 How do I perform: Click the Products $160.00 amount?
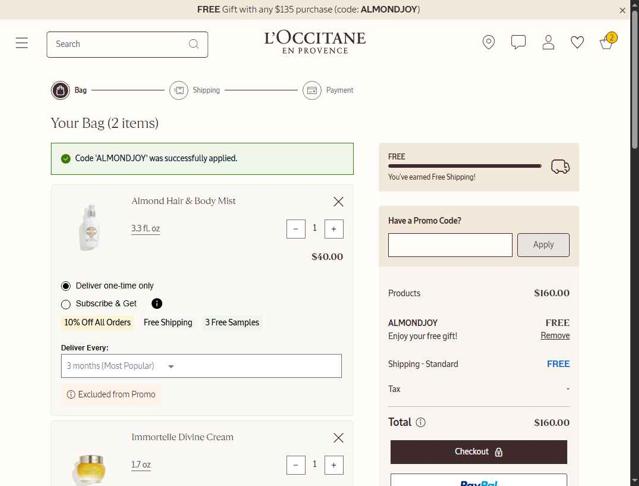[552, 293]
